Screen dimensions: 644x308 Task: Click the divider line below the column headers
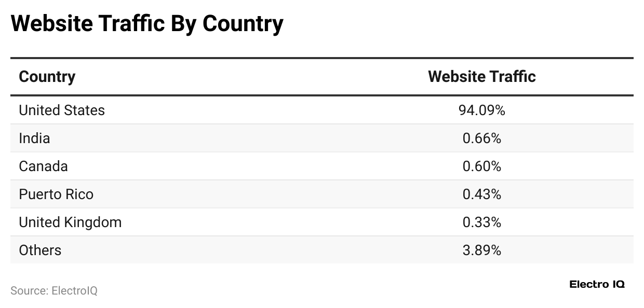point(322,95)
